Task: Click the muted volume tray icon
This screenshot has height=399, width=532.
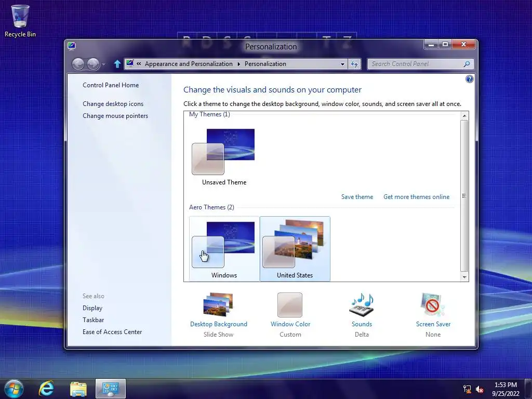Action: coord(480,389)
